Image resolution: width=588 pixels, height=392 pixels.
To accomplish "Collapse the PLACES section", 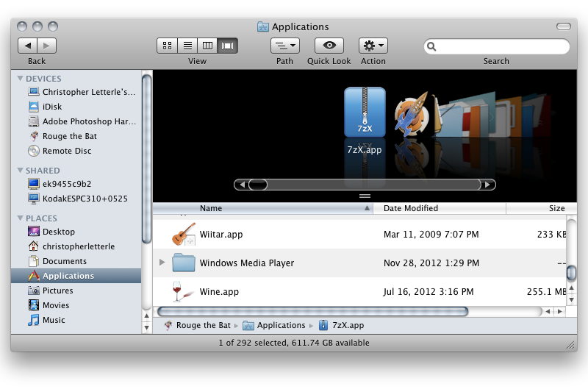I will 21,218.
